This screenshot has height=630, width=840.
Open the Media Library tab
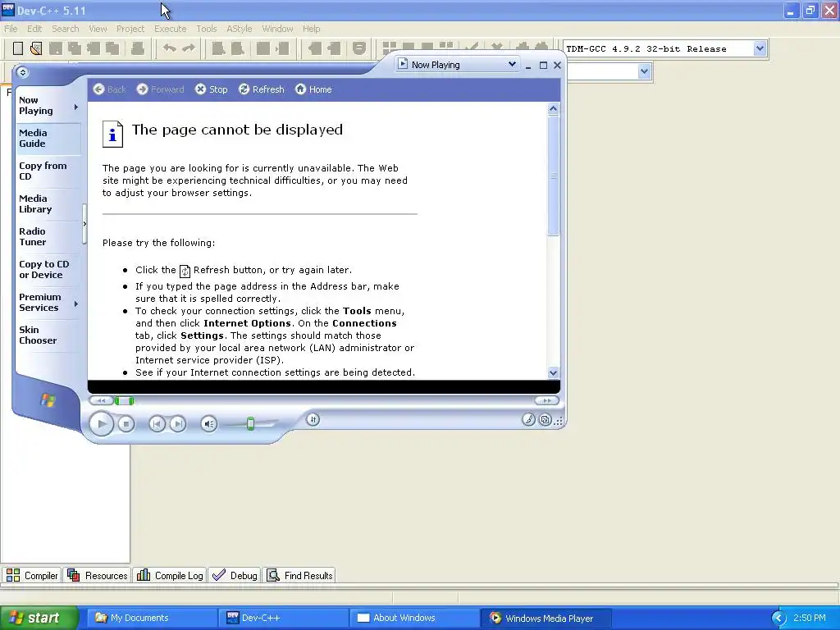tap(48, 203)
